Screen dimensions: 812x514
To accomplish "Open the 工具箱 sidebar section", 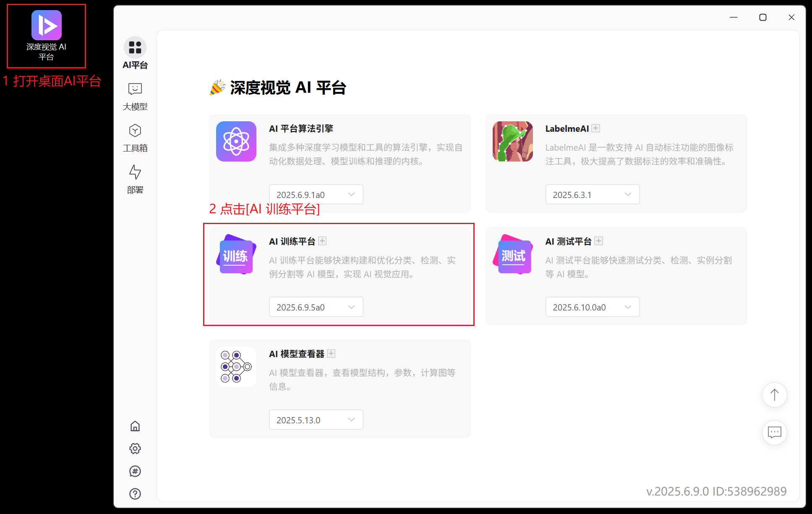I will pos(135,138).
